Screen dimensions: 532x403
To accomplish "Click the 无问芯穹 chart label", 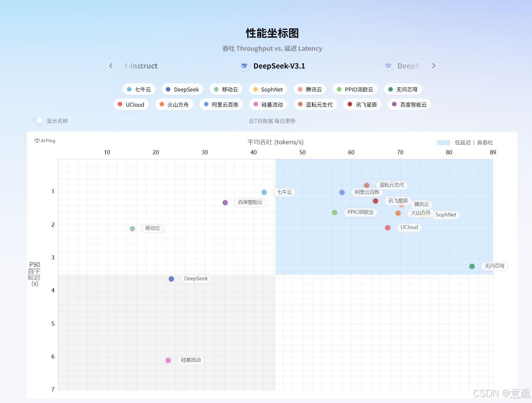I will (x=495, y=266).
